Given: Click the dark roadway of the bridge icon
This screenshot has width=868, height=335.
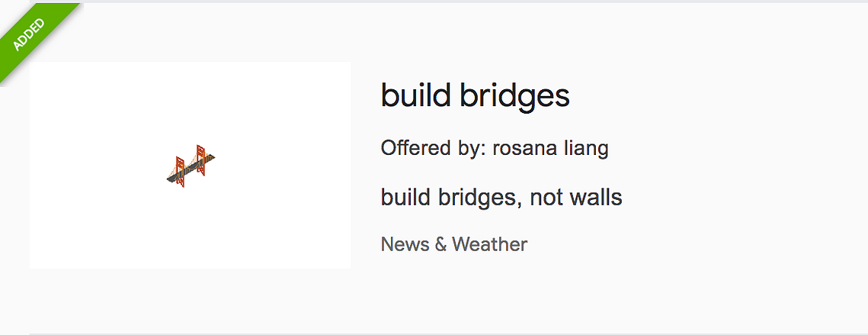Looking at the screenshot, I should tap(190, 169).
